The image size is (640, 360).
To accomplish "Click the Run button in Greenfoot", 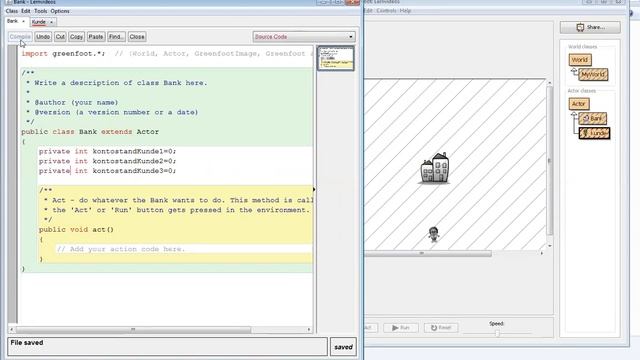I will click(x=401, y=328).
